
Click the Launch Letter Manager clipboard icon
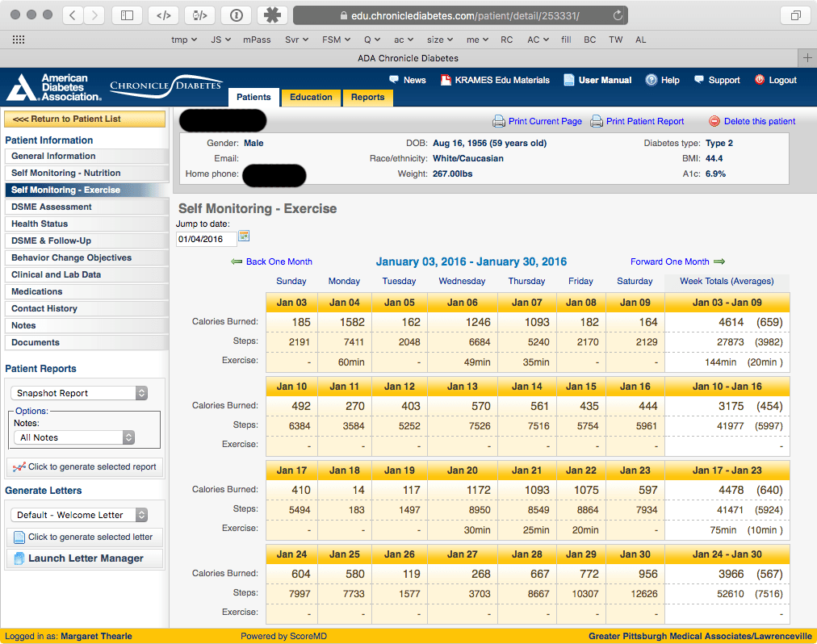click(19, 558)
